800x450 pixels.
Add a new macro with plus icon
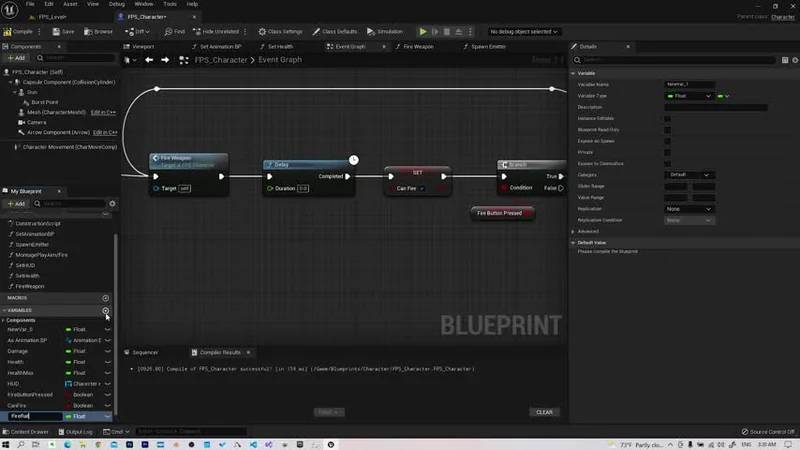tap(106, 298)
